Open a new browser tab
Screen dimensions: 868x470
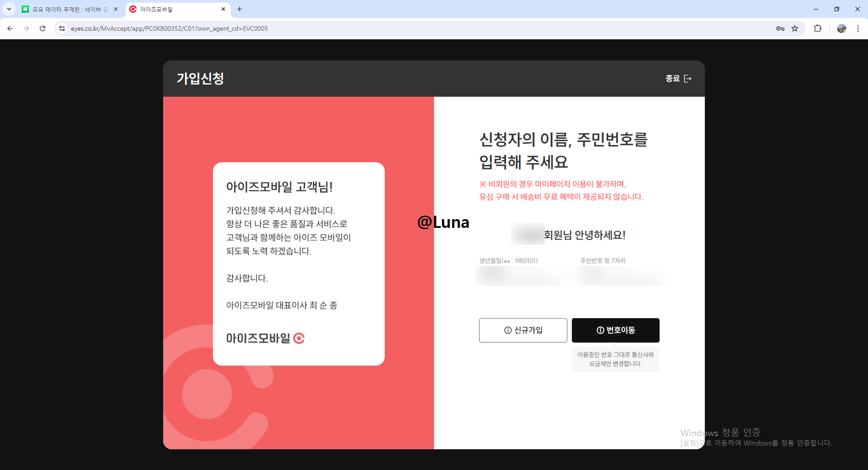pos(240,9)
